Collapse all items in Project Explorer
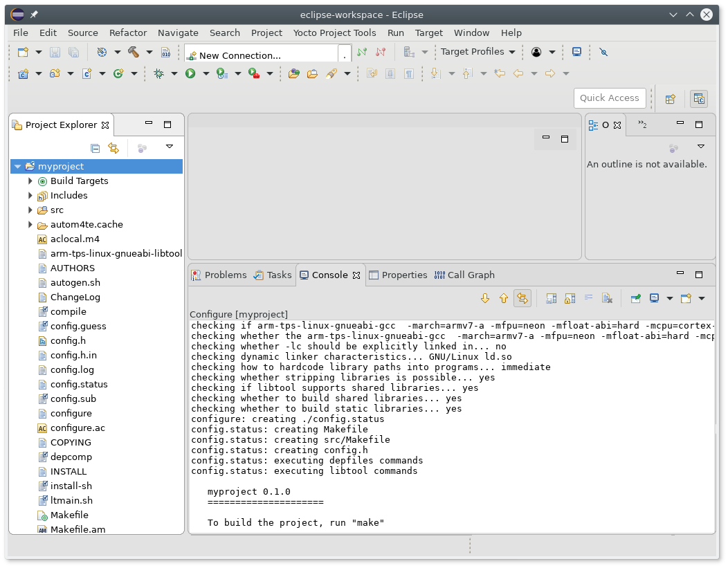The width and height of the screenshot is (728, 568). (x=95, y=147)
